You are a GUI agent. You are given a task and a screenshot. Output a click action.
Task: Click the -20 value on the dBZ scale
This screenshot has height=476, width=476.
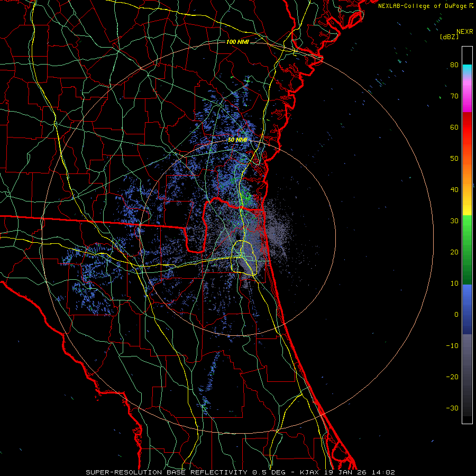pyautogui.click(x=452, y=377)
